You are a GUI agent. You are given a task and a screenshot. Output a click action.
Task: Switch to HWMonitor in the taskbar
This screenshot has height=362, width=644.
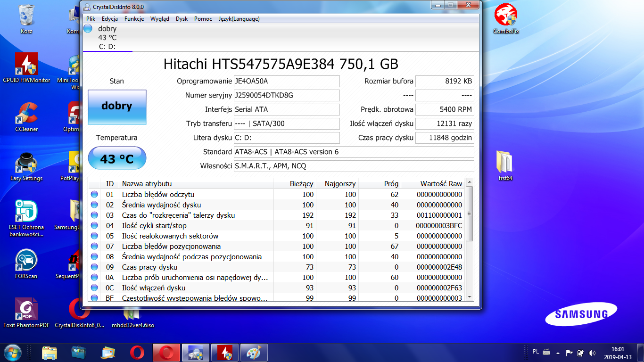tap(225, 353)
